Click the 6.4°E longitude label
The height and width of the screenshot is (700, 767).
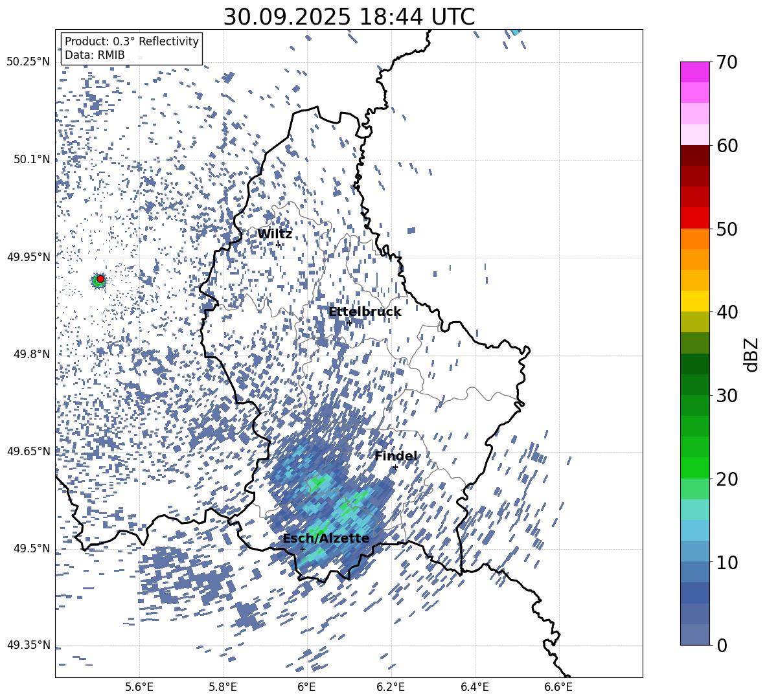point(474,687)
